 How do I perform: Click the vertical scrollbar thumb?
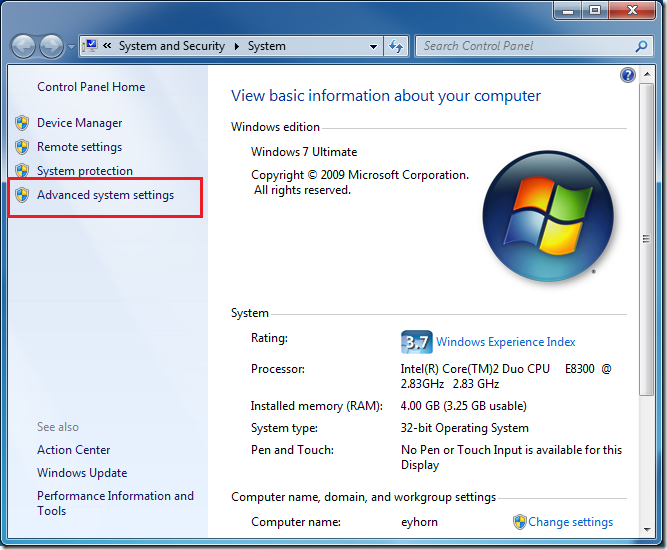[647, 239]
